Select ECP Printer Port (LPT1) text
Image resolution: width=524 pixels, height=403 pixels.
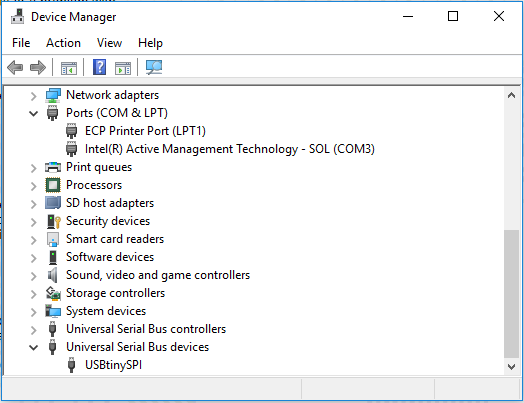click(x=145, y=131)
